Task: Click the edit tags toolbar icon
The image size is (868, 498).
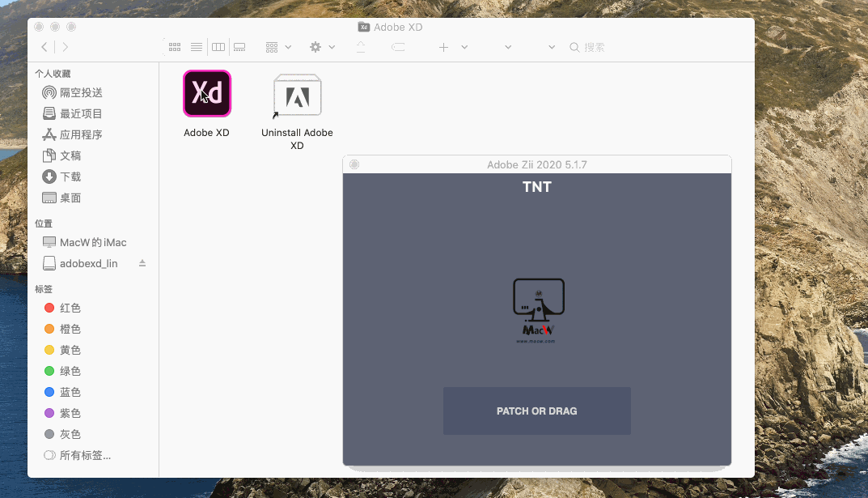Action: coord(398,47)
